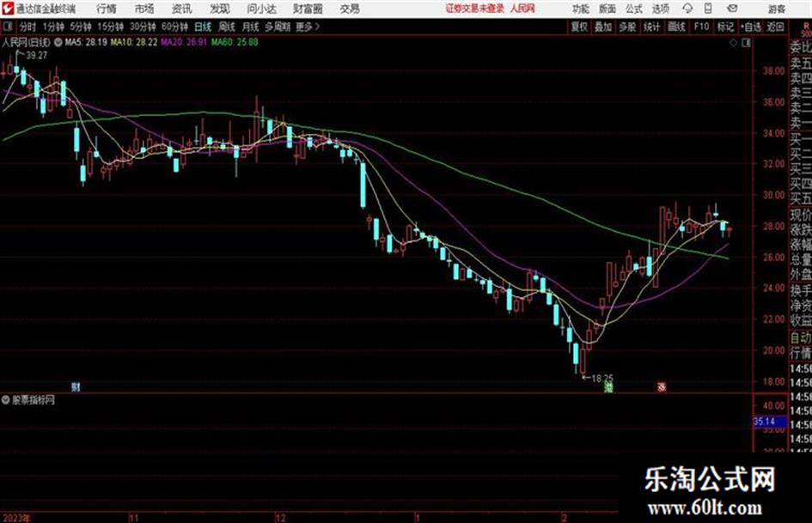Toggle the left panel icon beside 分时
The width and height of the screenshot is (812, 523).
click(8, 27)
